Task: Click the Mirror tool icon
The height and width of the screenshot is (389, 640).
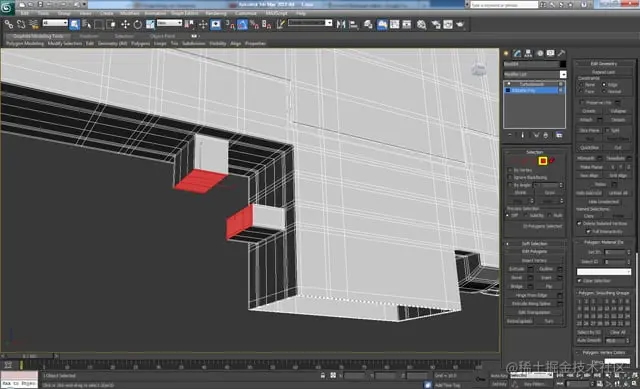Action: pyautogui.click(x=341, y=24)
